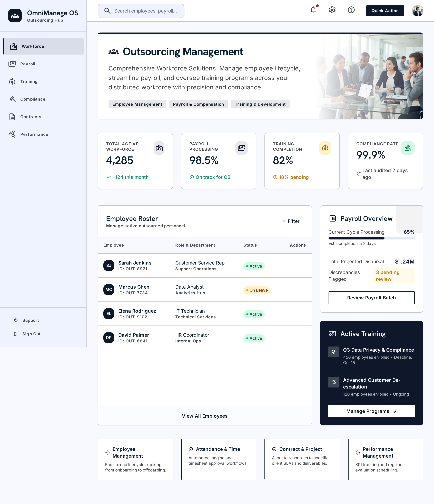Click the Employee Management tag
Viewport: 434px width, 504px height.
tap(137, 104)
